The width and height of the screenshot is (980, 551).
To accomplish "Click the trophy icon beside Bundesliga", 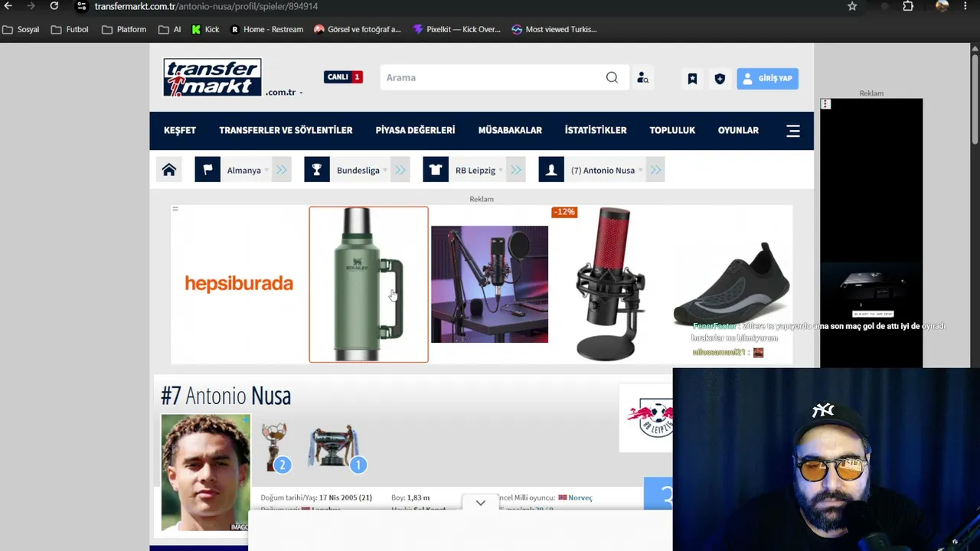I will tap(317, 170).
